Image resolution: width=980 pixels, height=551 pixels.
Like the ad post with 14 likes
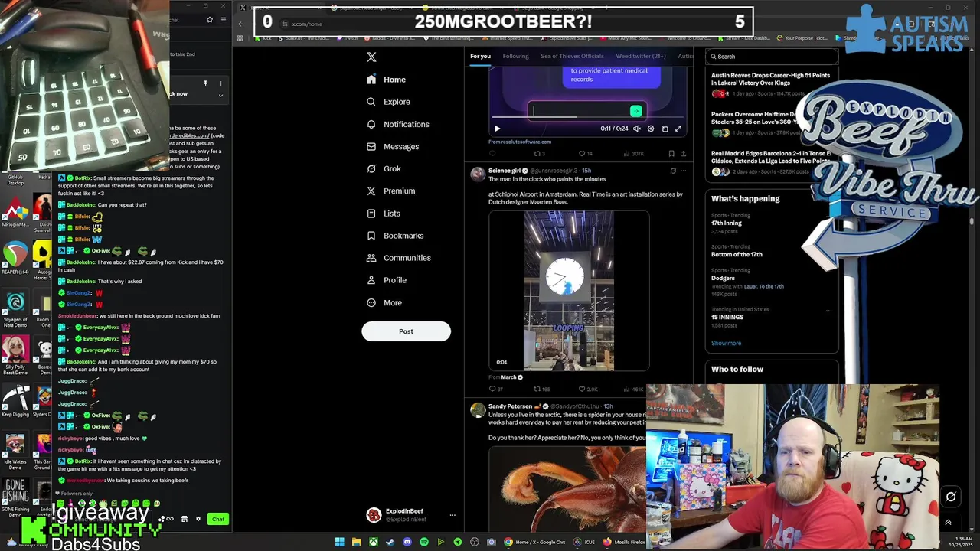click(585, 154)
